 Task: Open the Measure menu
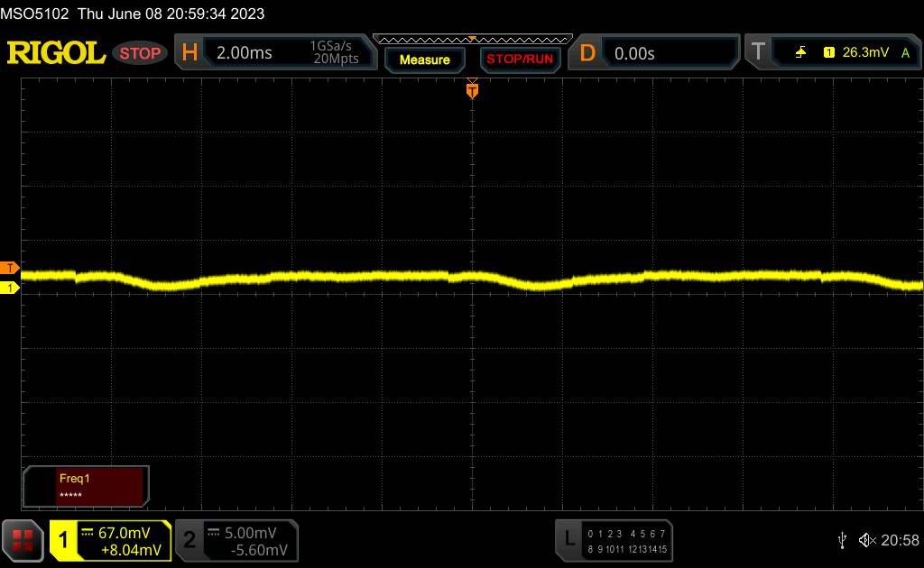[424, 60]
